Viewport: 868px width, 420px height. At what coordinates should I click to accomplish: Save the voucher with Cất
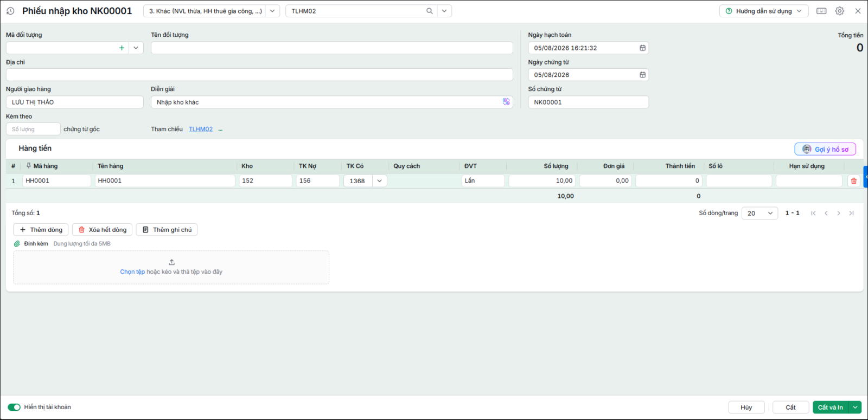tap(790, 407)
